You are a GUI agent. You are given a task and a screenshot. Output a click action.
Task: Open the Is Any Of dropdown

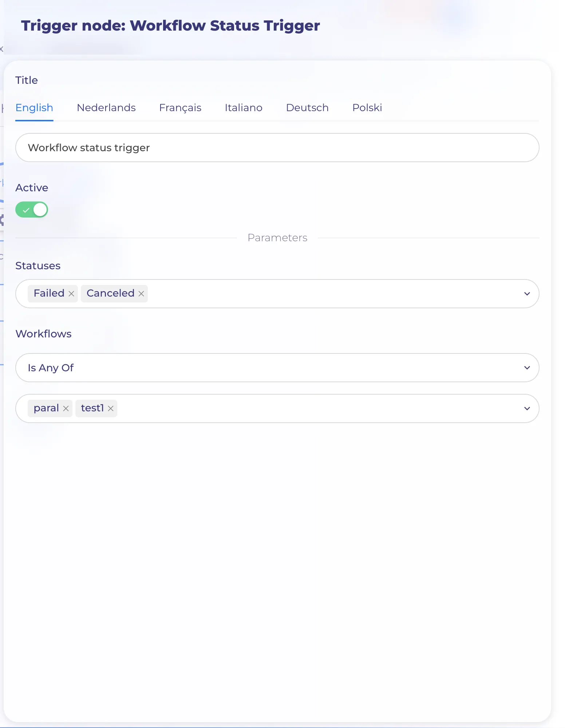(x=277, y=368)
